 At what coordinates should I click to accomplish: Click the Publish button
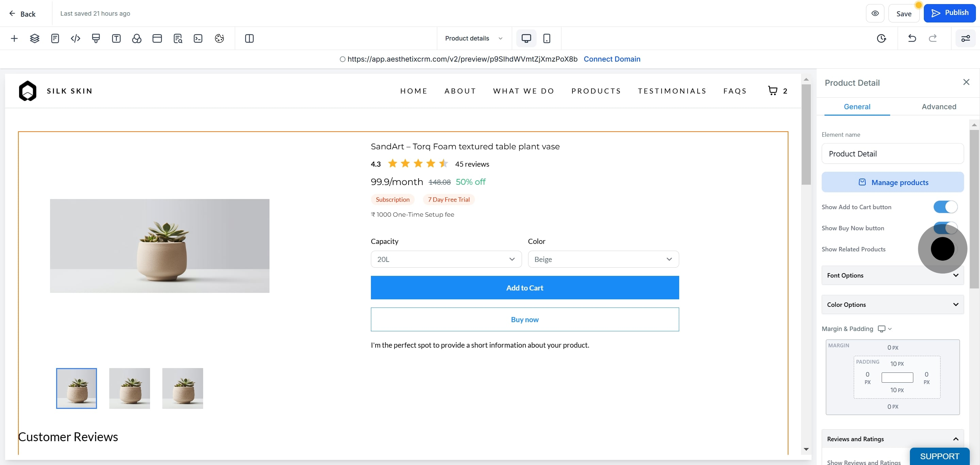(950, 13)
